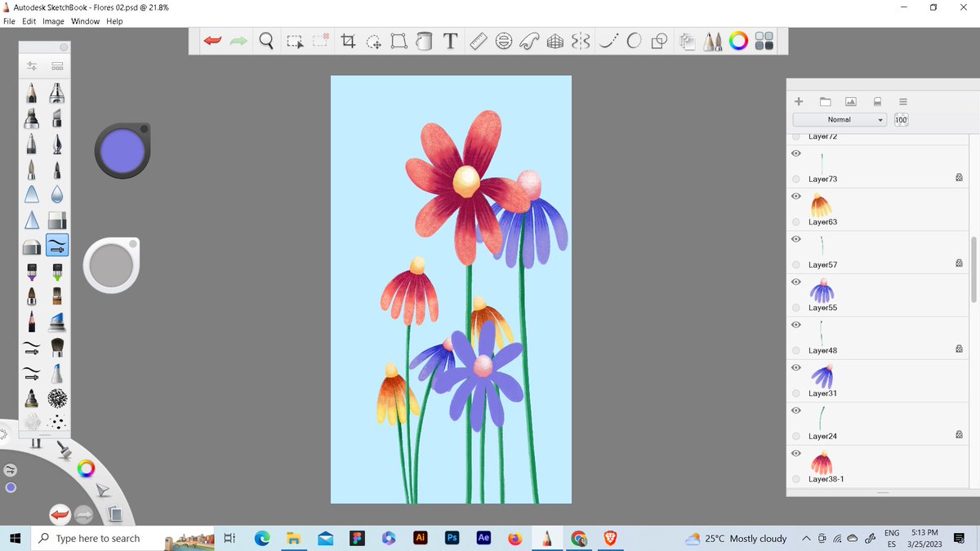Open the Color Editor wheel in the top toolbar
Screen dimensions: 980x551
[738, 41]
